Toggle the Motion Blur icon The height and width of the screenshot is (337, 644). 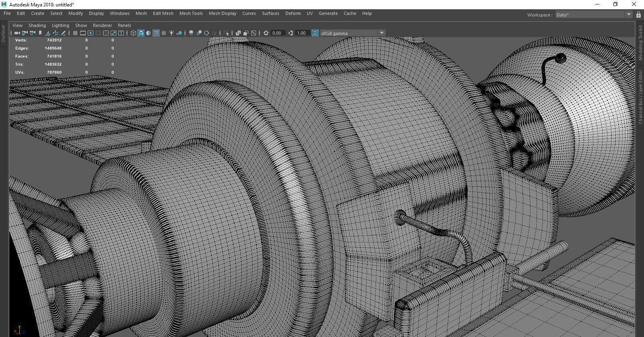point(199,33)
